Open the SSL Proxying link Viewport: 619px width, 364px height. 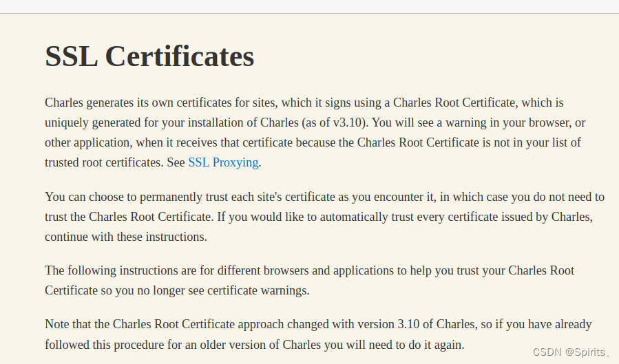[223, 162]
